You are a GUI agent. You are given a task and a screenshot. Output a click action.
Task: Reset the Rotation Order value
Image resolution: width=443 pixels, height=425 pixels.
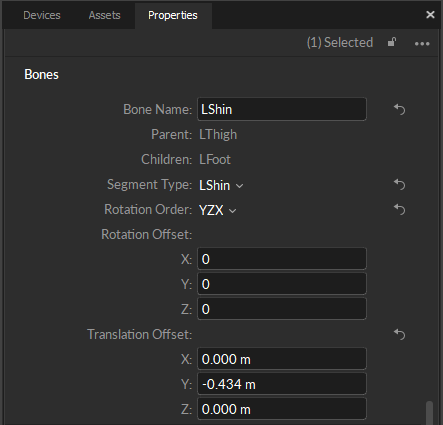tap(399, 209)
